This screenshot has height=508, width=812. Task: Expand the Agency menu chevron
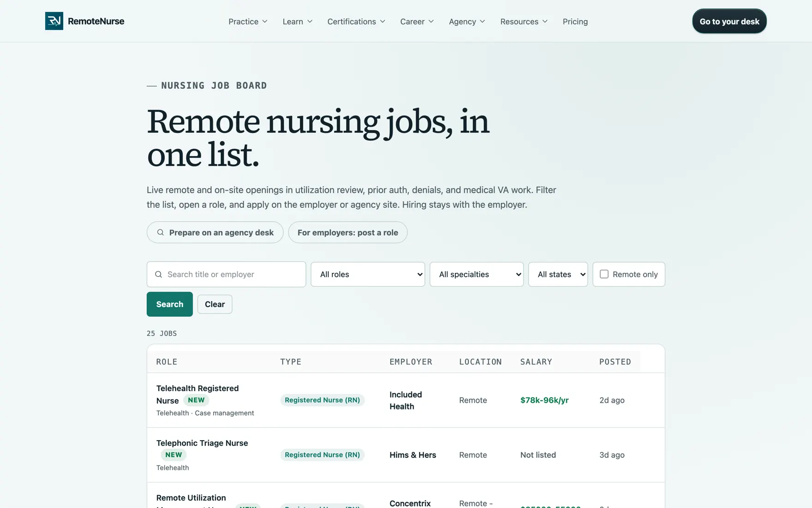click(482, 22)
